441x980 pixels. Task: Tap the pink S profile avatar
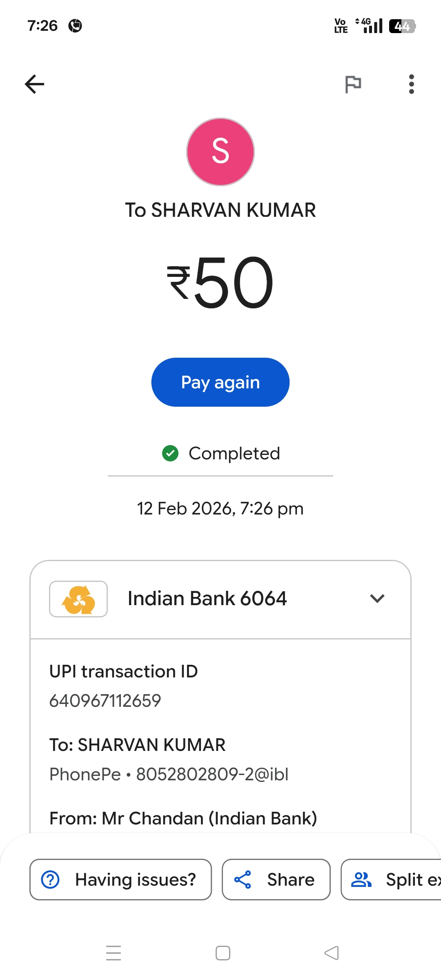pyautogui.click(x=220, y=152)
